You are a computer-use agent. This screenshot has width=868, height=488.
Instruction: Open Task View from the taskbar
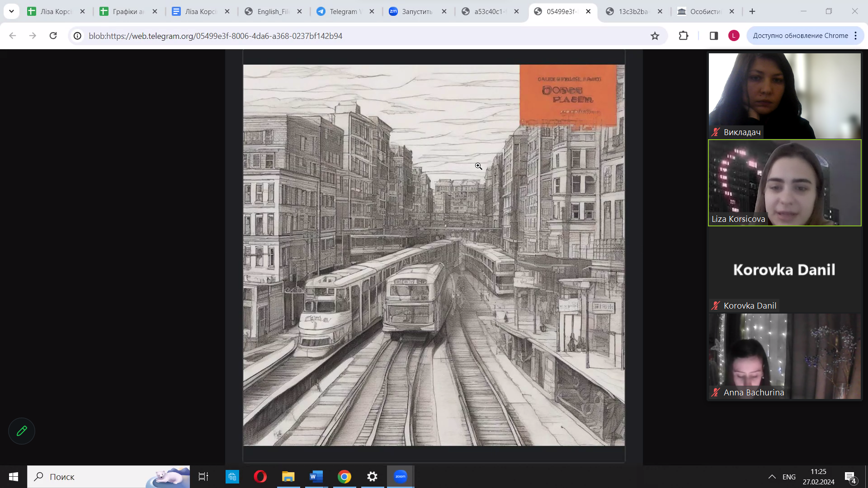coord(203,477)
